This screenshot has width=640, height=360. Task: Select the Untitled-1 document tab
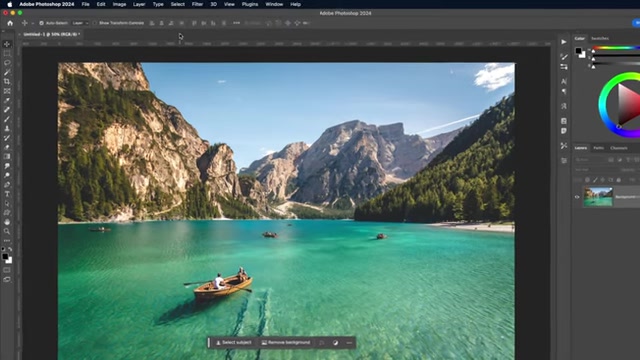point(50,34)
